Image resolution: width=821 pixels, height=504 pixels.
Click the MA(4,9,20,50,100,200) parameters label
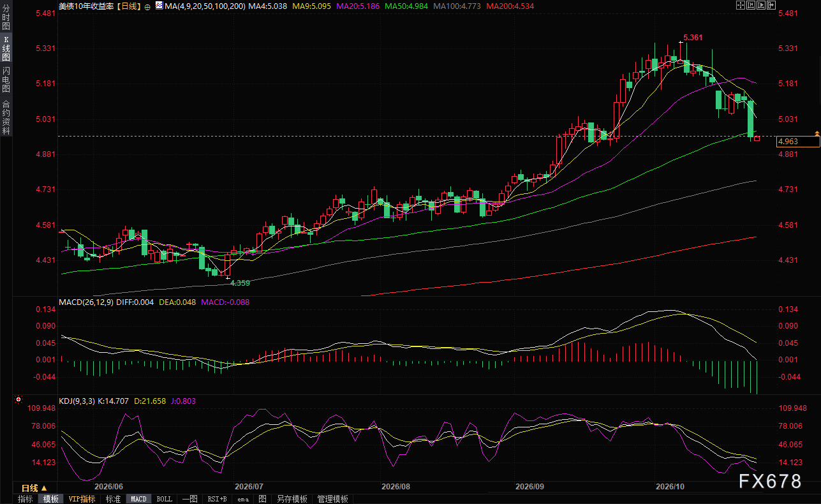[x=205, y=6]
